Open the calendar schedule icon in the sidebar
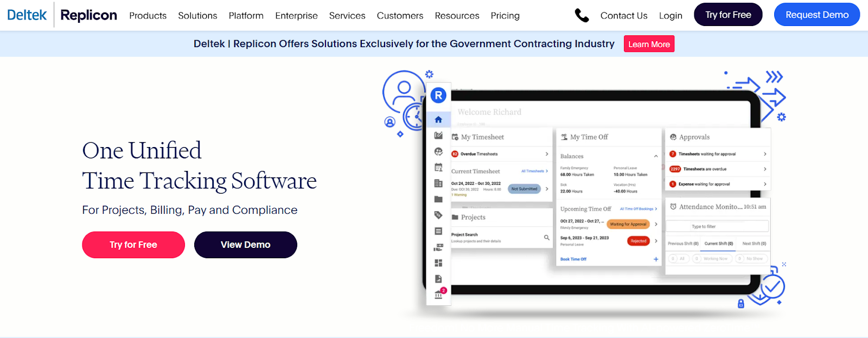The width and height of the screenshot is (868, 338). 438,167
